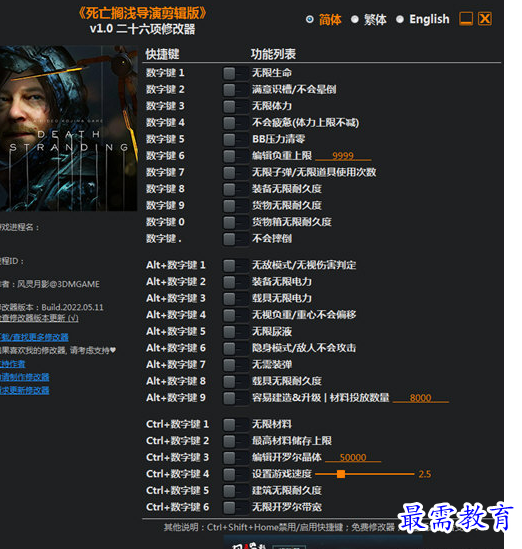The height and width of the screenshot is (549, 522).
Task: Click the 9999 weight limit input field
Action: click(343, 156)
